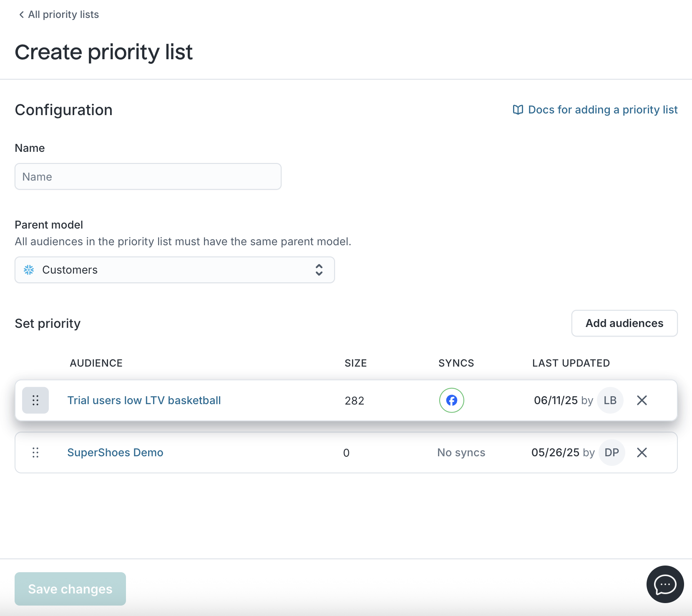The image size is (692, 616).
Task: Click the up-down arrows on Parent model selector
Action: 319,270
